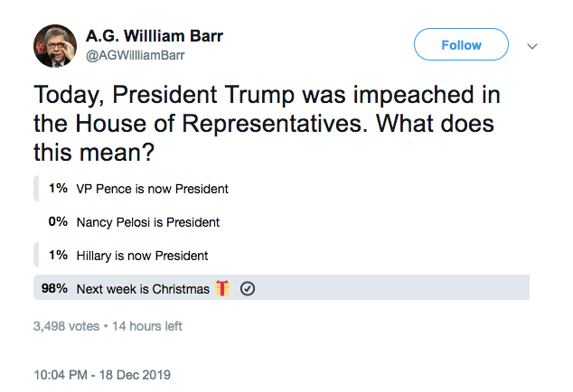Click the gift emoji in the poll
The width and height of the screenshot is (573, 392).
223,288
